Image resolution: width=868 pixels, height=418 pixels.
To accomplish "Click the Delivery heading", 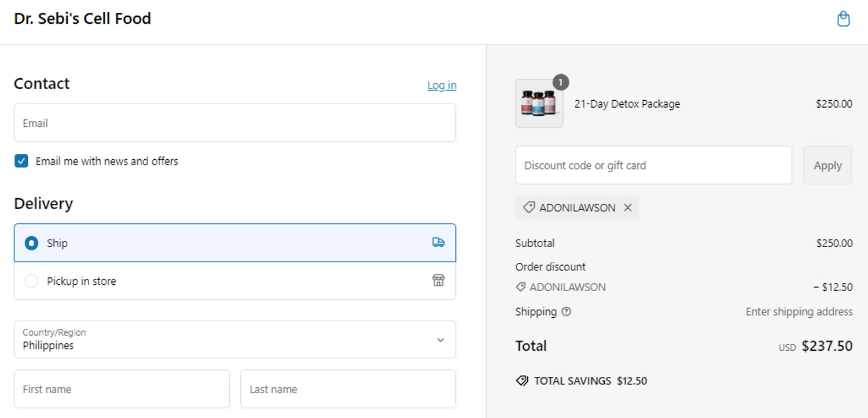I will 43,204.
